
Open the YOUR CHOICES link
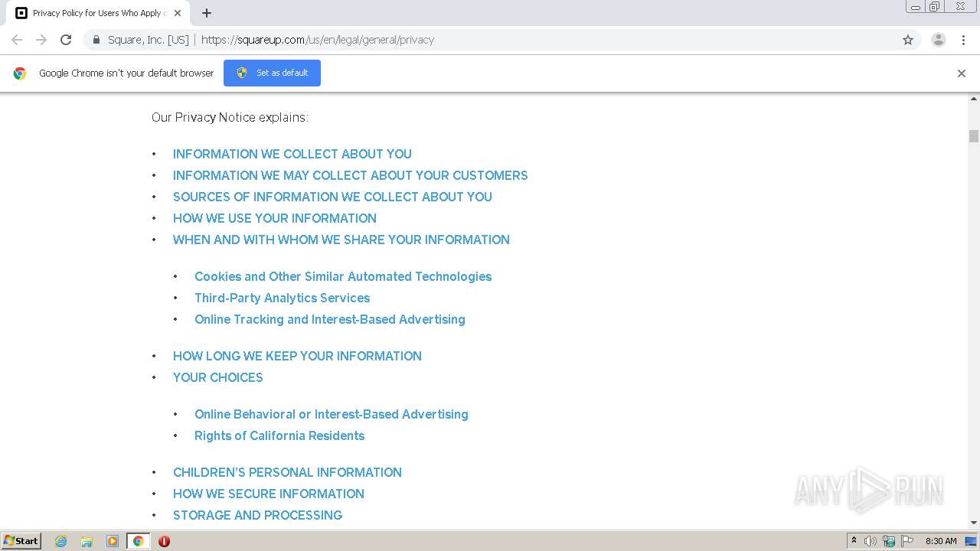(218, 377)
